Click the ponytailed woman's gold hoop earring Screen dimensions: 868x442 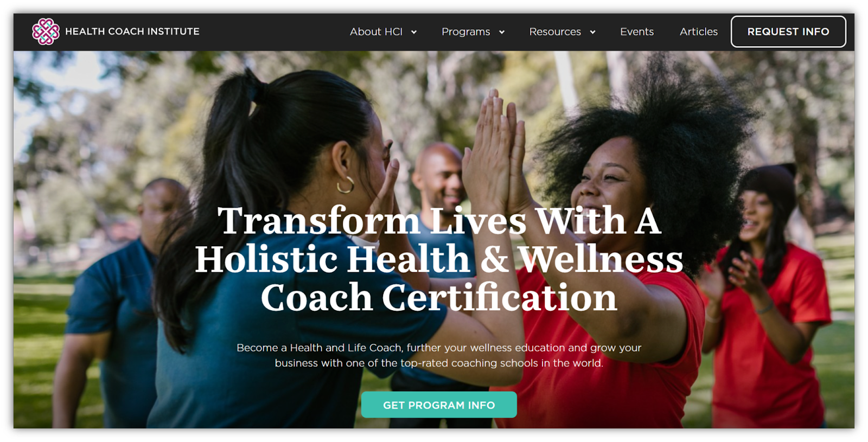coord(346,185)
